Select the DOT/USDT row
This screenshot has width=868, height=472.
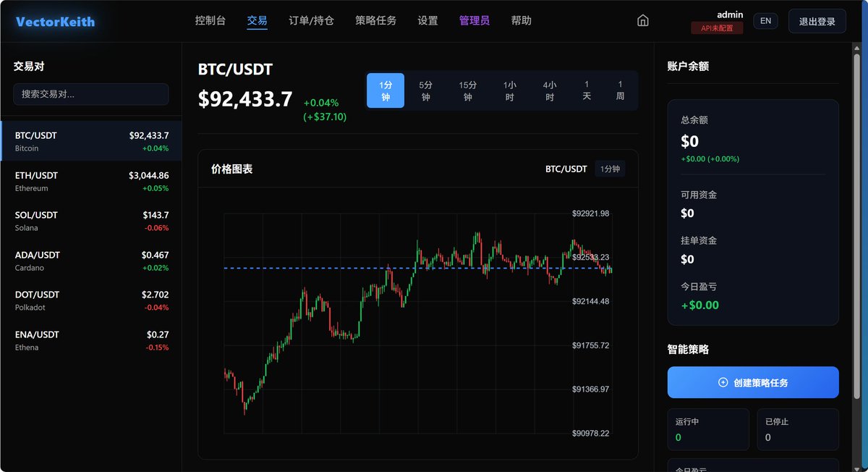pyautogui.click(x=91, y=300)
